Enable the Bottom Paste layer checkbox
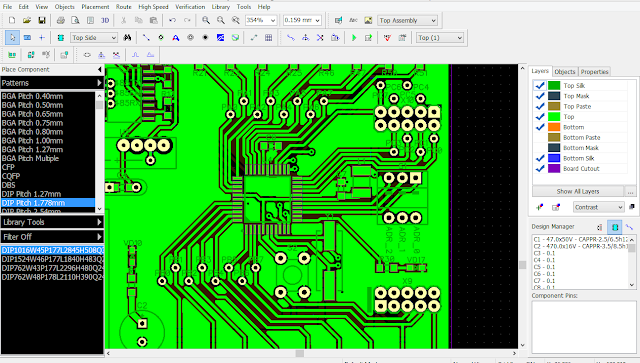This screenshot has width=640, height=363. pyautogui.click(x=540, y=137)
